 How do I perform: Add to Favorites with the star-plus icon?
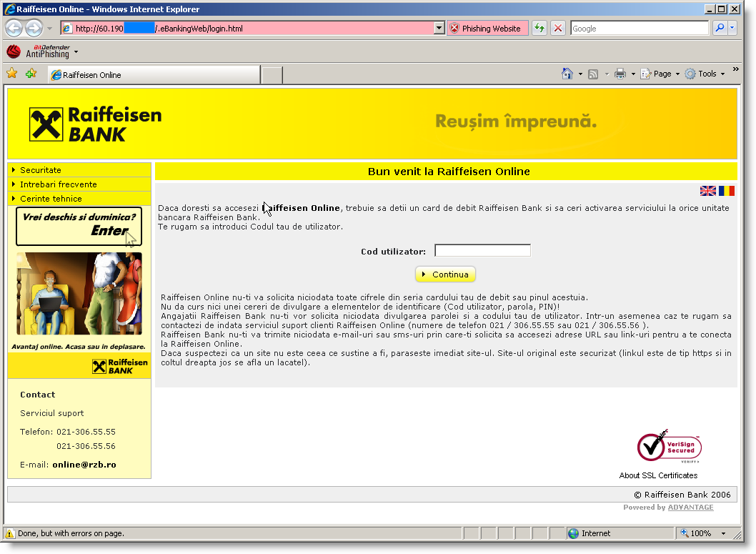click(x=31, y=74)
